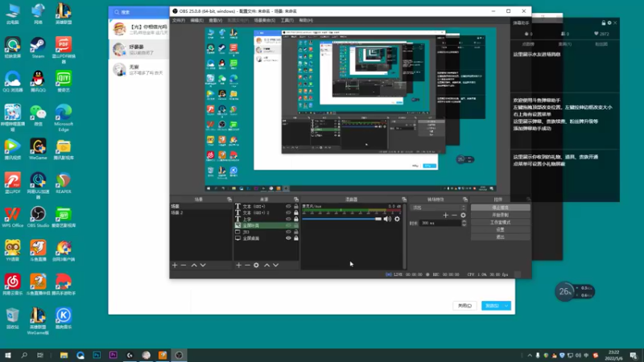Open OBS 工具(T) menu
The width and height of the screenshot is (644, 362).
click(x=287, y=20)
